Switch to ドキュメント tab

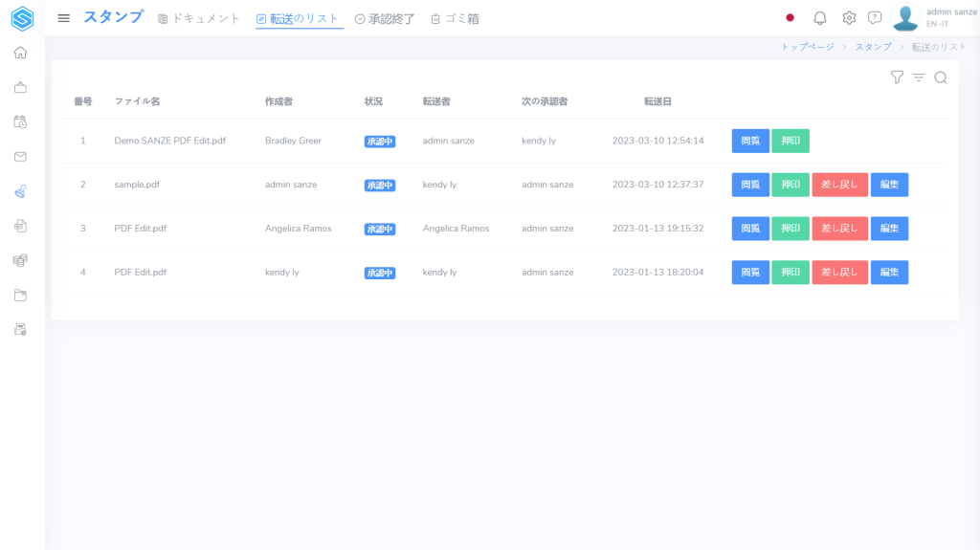199,19
